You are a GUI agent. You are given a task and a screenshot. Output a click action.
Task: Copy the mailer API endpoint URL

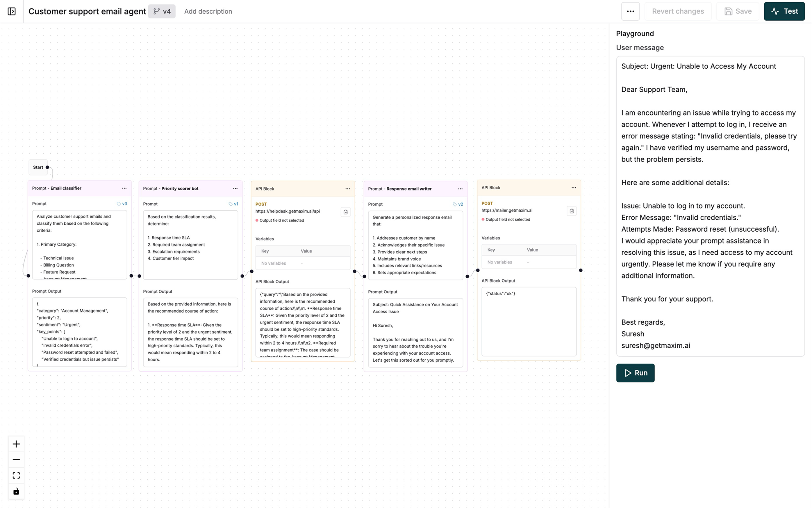[572, 211]
